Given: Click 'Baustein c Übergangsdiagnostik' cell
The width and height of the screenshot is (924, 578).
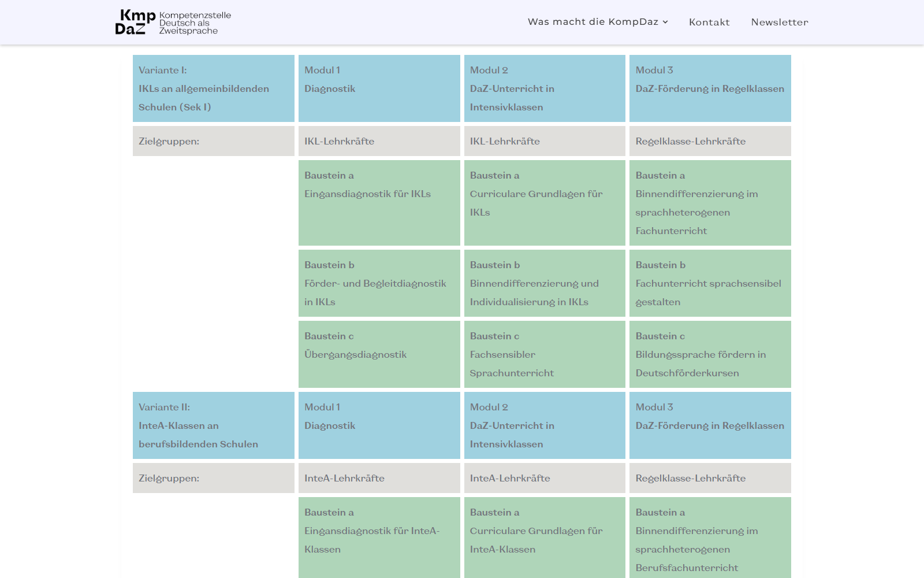Looking at the screenshot, I should click(379, 354).
